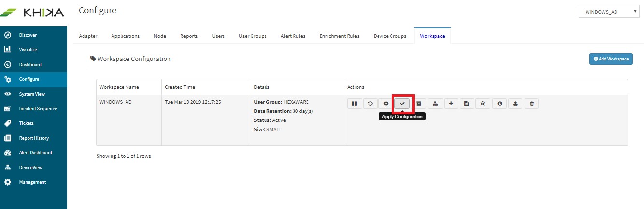Open the hierarchy sitemap icon in Actions
Viewport: 644px width, 209px height.
(x=435, y=104)
